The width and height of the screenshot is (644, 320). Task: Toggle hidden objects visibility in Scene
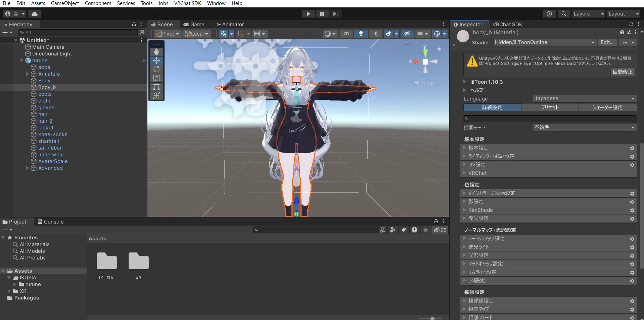(x=407, y=34)
